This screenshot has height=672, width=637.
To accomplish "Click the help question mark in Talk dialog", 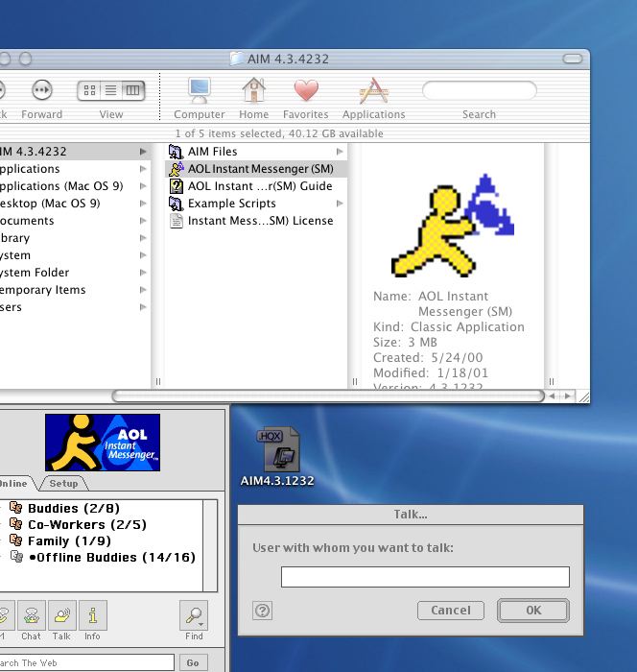I will (263, 611).
